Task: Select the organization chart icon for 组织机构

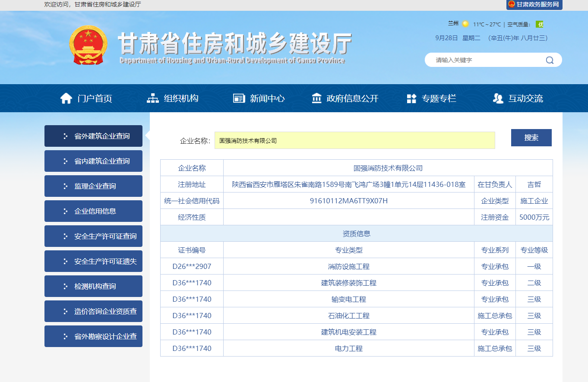Action: click(152, 98)
